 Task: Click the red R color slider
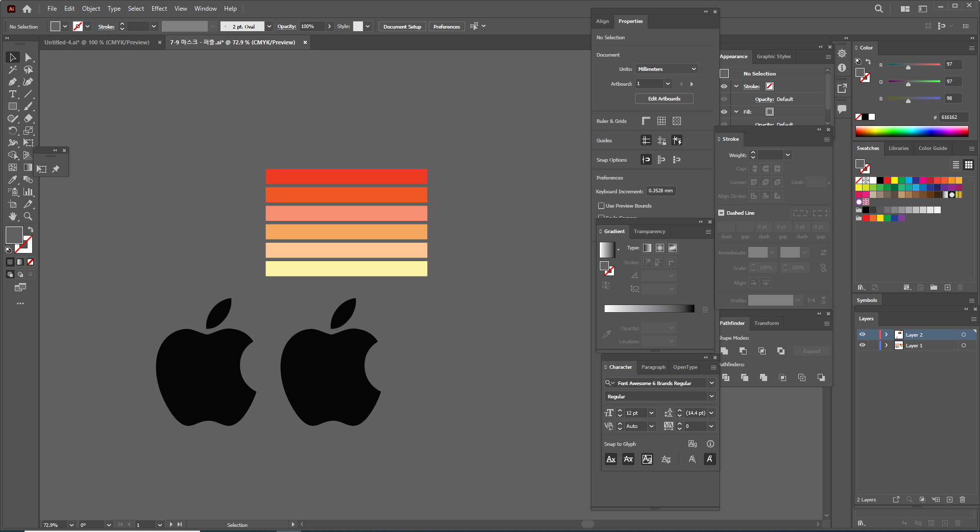914,65
